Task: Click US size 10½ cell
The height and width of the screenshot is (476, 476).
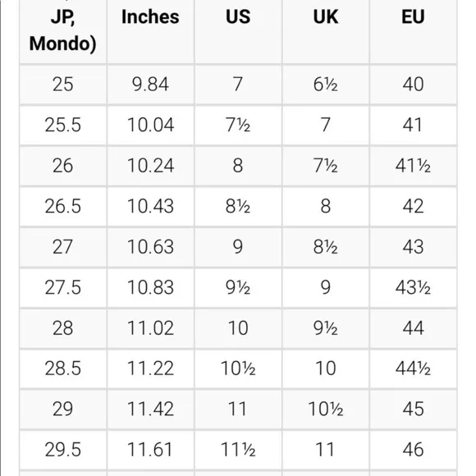Action: (x=238, y=368)
